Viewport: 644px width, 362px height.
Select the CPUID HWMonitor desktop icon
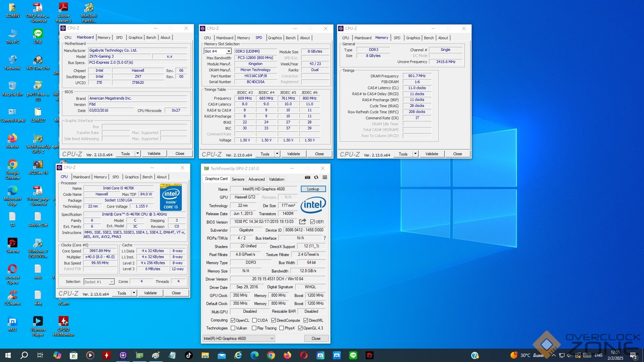click(63, 326)
